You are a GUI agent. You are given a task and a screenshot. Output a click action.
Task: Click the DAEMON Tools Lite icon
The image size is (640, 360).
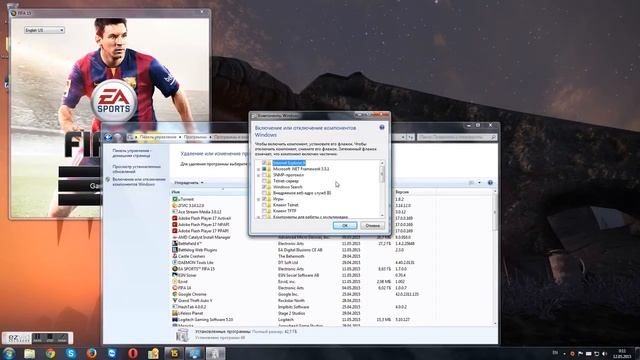point(175,262)
